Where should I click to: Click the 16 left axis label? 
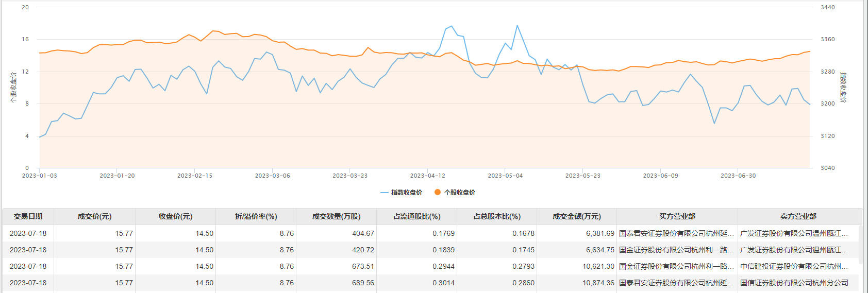(25, 39)
